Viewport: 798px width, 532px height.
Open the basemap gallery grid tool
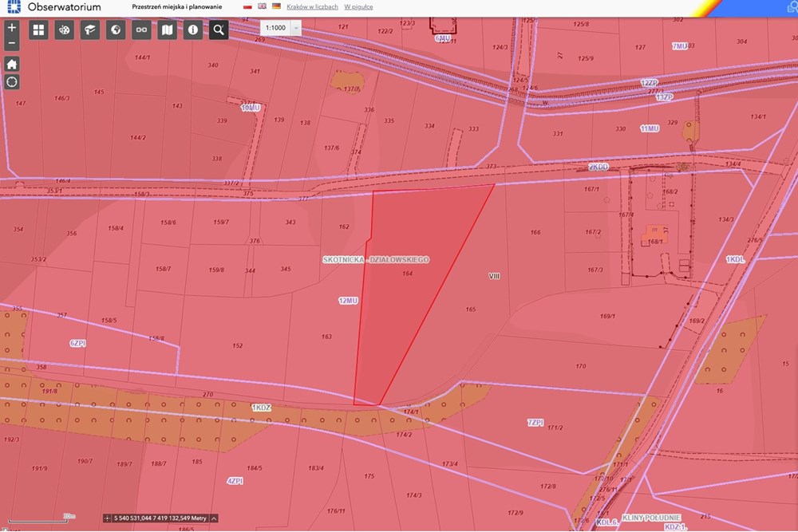38,30
